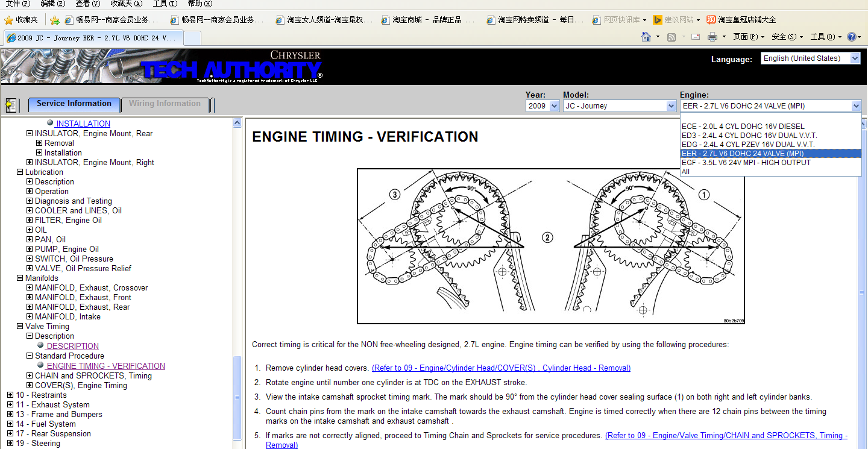Screen dimensions: 868x449
Task: Click the engine timing verification diagram
Action: 551,246
